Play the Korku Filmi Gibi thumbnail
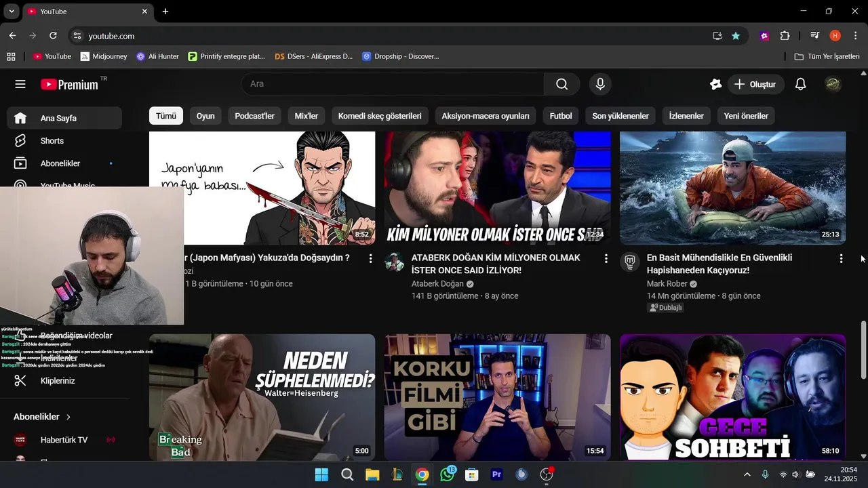 tap(497, 397)
